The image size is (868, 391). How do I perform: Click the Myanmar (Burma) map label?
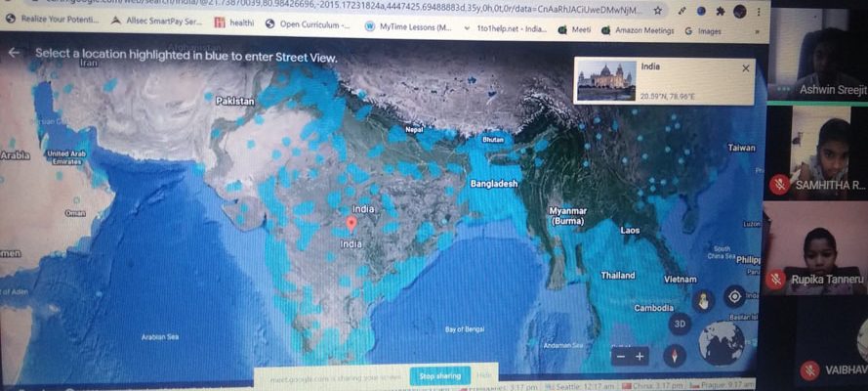(568, 216)
